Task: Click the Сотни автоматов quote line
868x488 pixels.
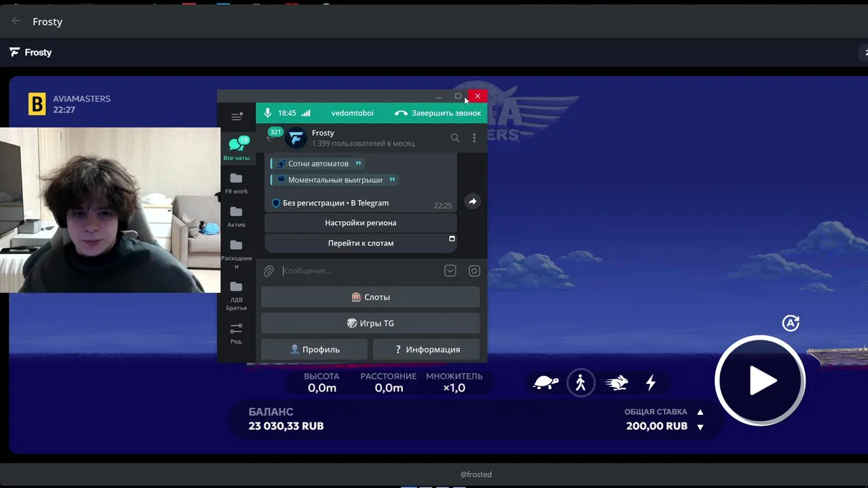Action: 317,163
